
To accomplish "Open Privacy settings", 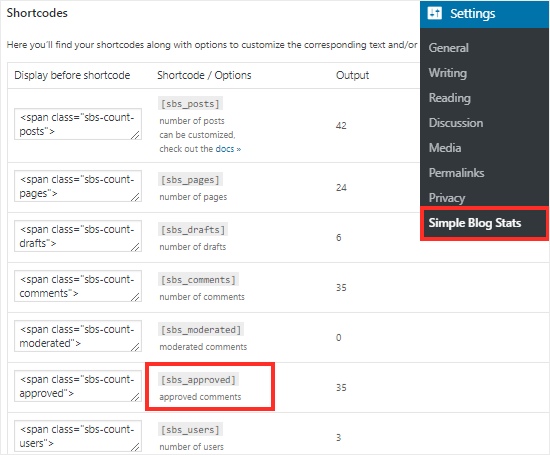I will 447,198.
